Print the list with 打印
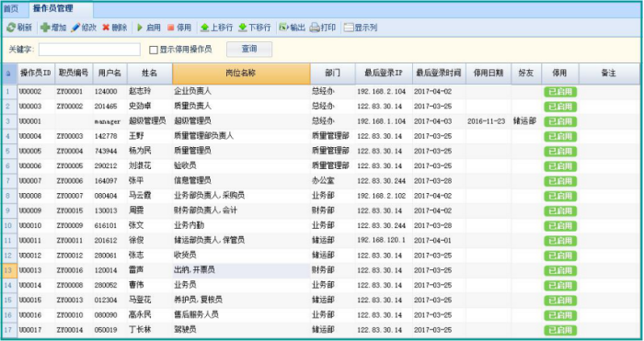 (x=323, y=28)
